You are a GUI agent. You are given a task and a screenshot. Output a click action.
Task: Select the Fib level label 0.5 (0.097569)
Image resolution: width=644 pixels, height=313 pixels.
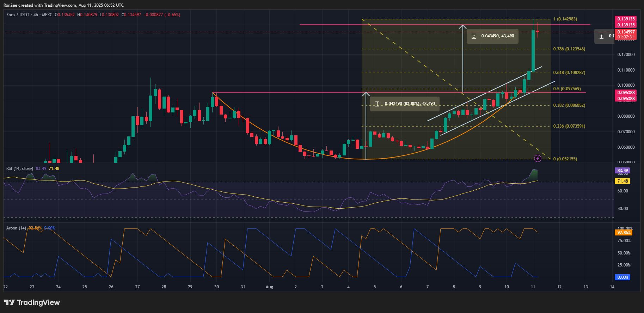click(567, 89)
